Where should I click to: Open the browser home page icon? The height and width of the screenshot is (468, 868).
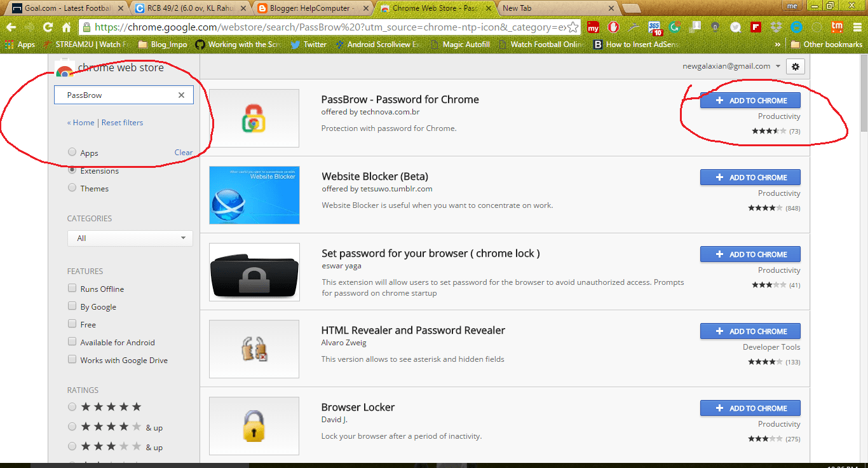coord(66,27)
